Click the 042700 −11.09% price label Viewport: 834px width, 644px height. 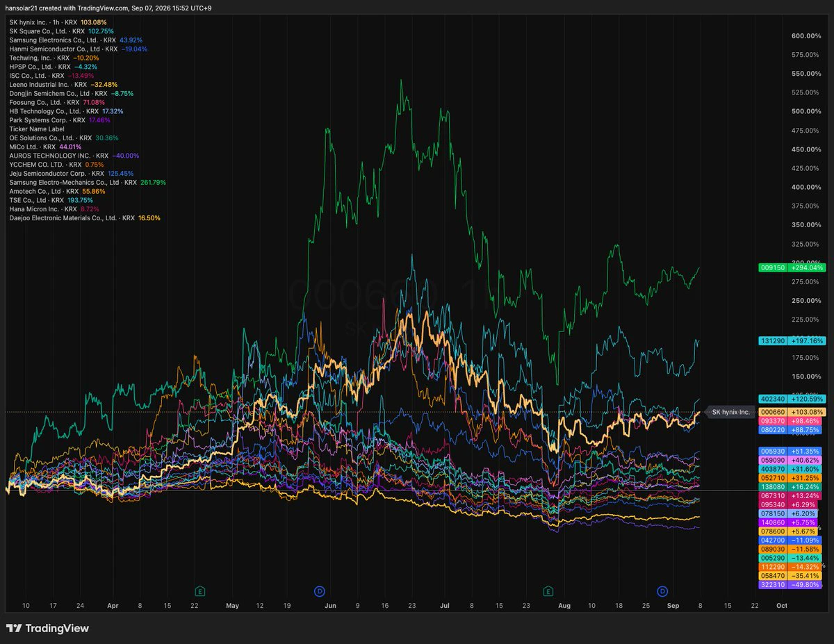[x=792, y=540]
